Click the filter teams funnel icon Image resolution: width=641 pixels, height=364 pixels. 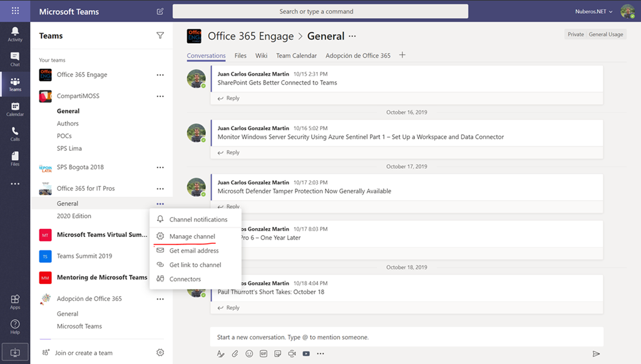tap(160, 36)
